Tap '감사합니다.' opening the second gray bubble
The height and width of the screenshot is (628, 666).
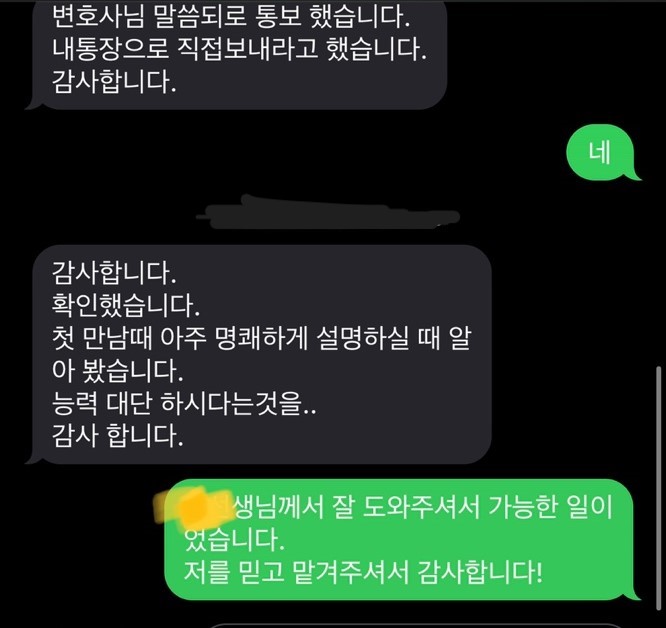114,273
